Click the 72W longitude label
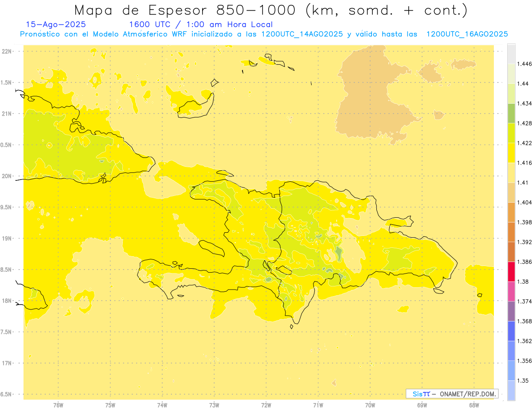 pos(266,405)
